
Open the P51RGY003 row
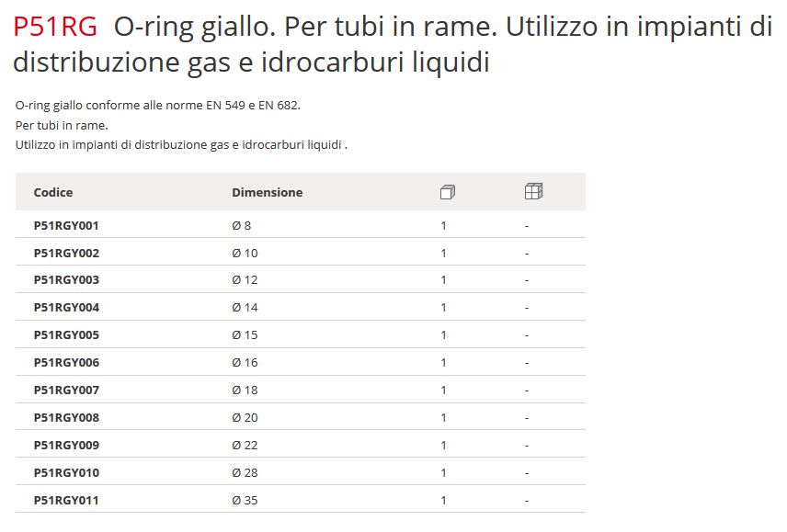click(x=300, y=280)
